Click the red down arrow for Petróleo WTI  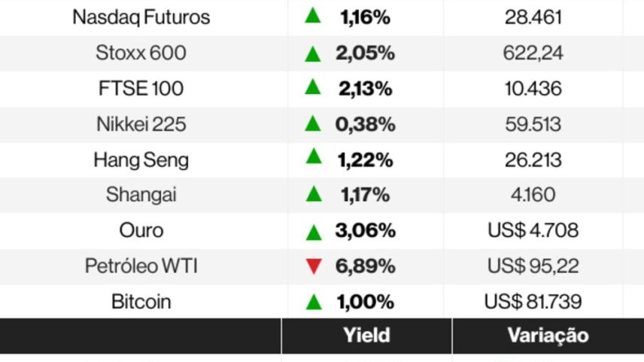pos(314,266)
